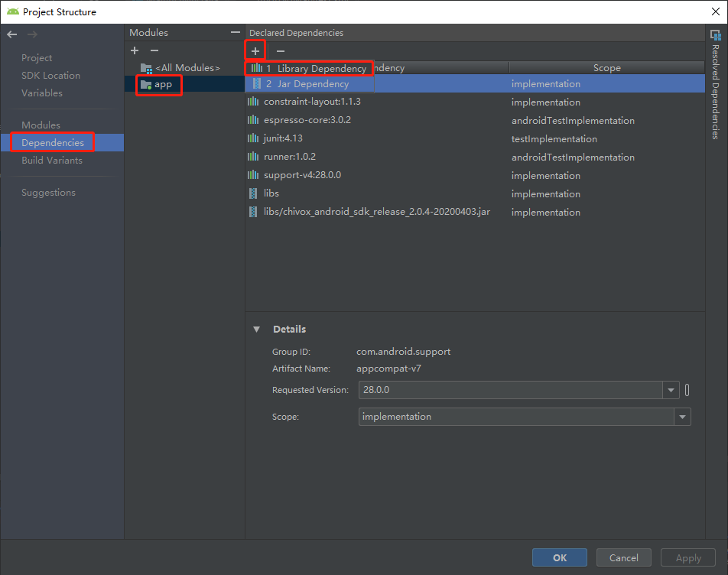Click the back navigation arrow

[x=12, y=34]
